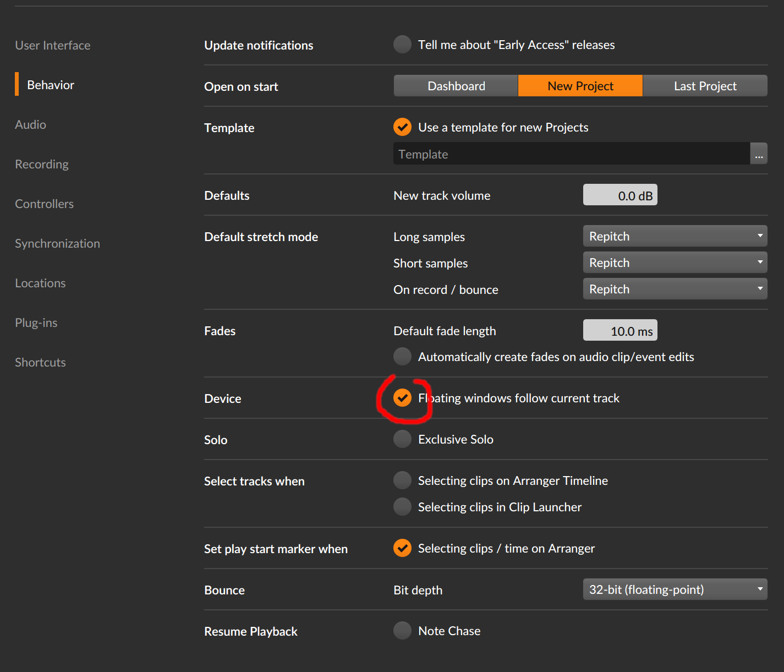Image resolution: width=784 pixels, height=672 pixels.
Task: Enable Early Access release notifications
Action: pos(402,45)
